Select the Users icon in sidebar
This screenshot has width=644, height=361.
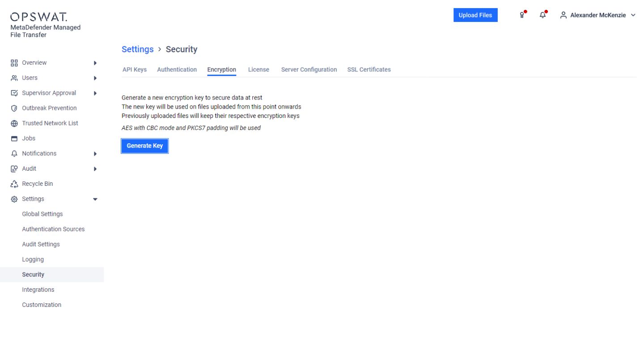pyautogui.click(x=13, y=77)
